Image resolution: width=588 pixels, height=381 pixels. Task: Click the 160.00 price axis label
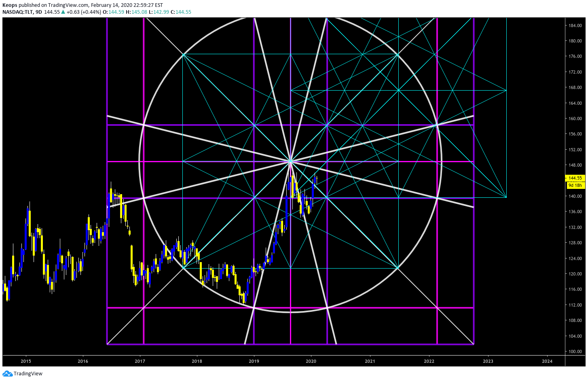(575, 119)
